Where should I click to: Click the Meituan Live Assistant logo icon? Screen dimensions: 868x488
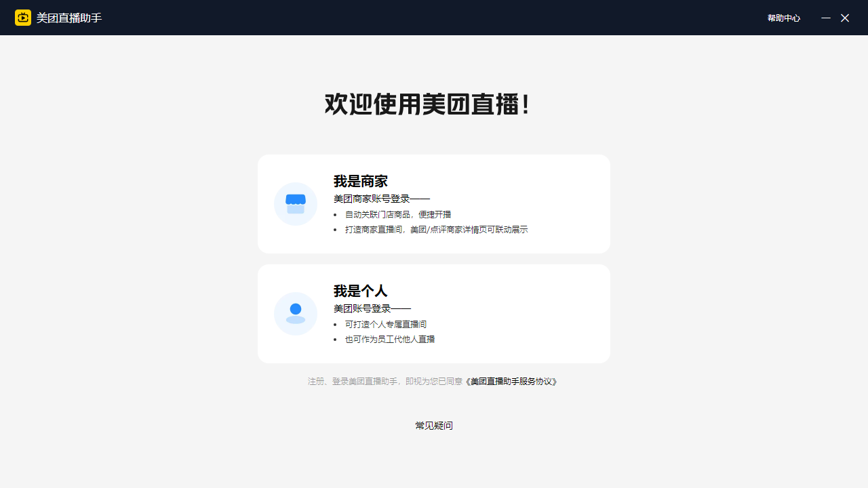22,18
